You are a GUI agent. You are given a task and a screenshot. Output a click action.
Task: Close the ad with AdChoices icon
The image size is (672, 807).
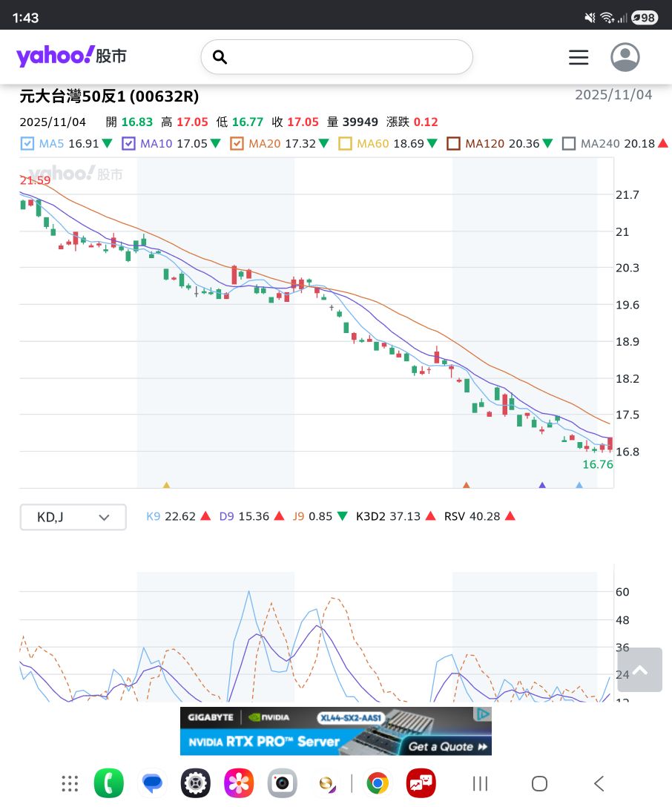coord(483,714)
